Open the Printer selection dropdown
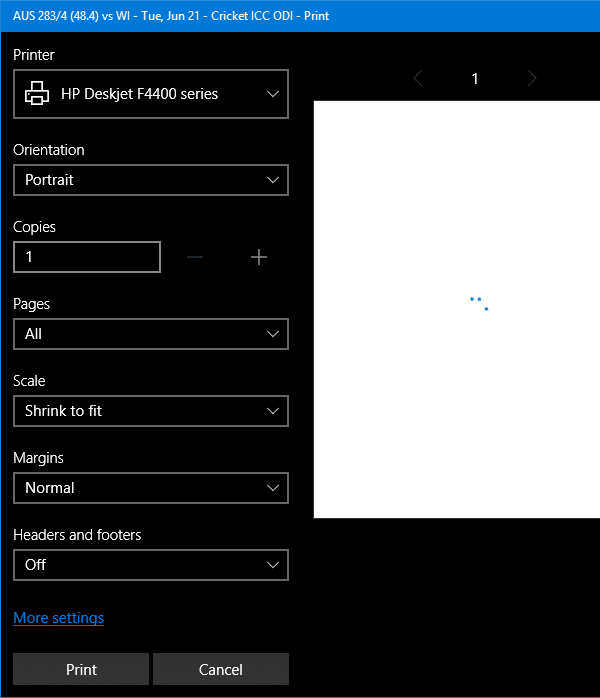The width and height of the screenshot is (600, 698). click(x=151, y=94)
